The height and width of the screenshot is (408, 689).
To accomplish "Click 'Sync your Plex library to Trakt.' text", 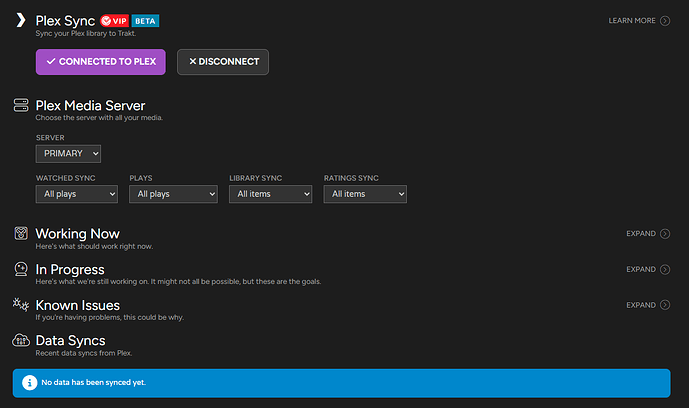I will pyautogui.click(x=86, y=33).
